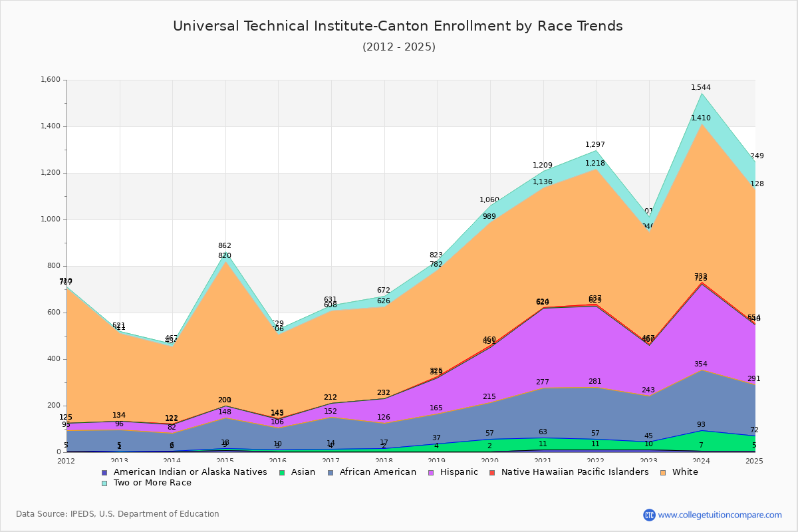Click the 2024 x-axis year label

(x=701, y=461)
